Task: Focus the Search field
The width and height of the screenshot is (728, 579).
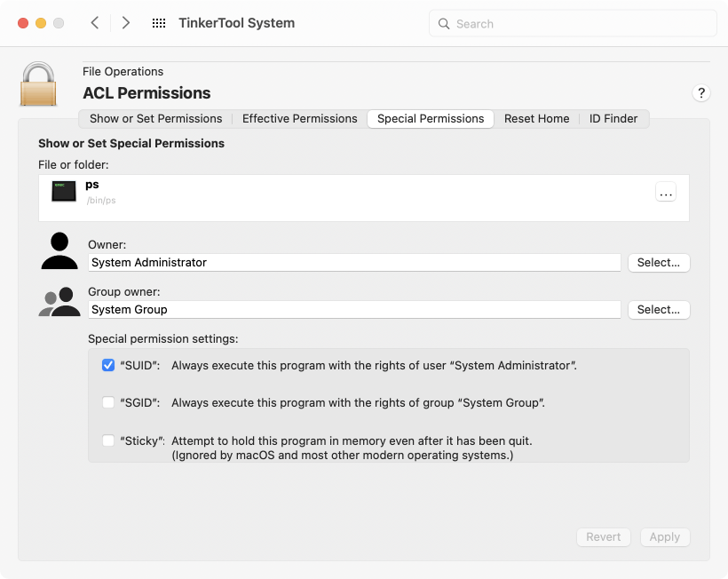Action: (x=573, y=24)
